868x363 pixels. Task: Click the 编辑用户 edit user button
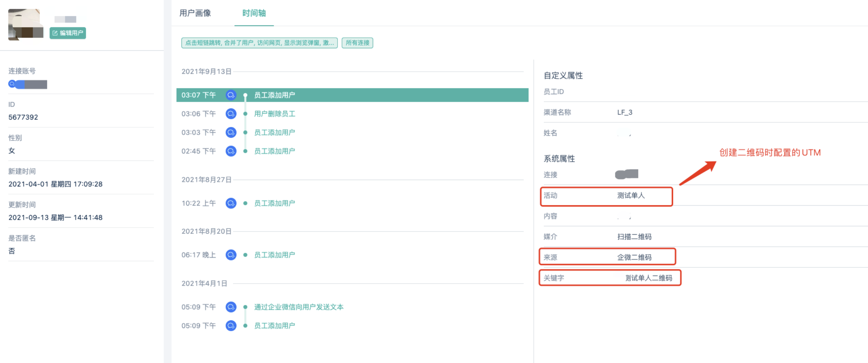click(67, 33)
